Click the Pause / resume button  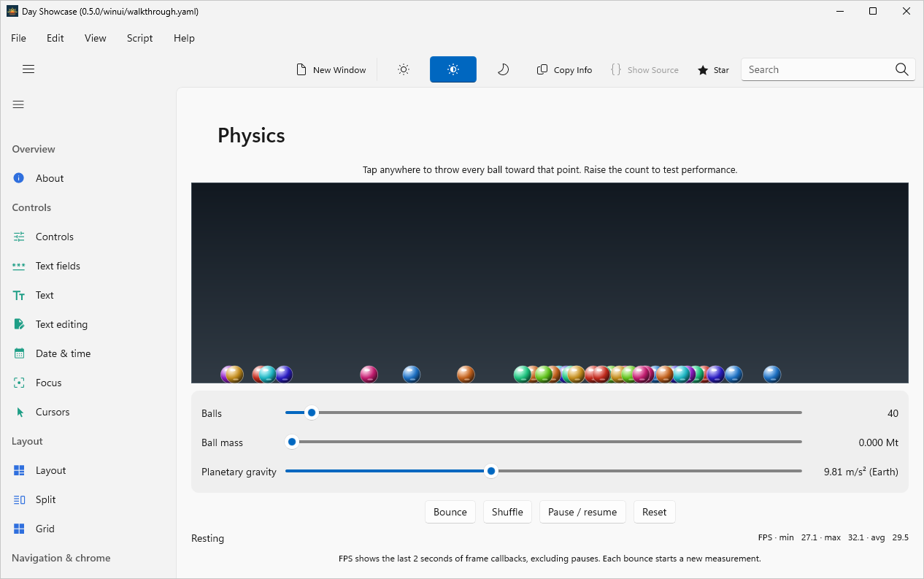(582, 512)
